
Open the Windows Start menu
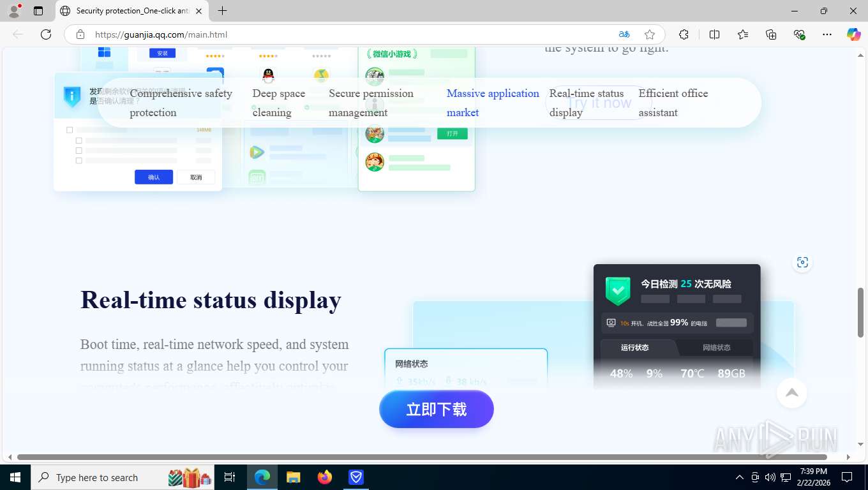tap(15, 477)
